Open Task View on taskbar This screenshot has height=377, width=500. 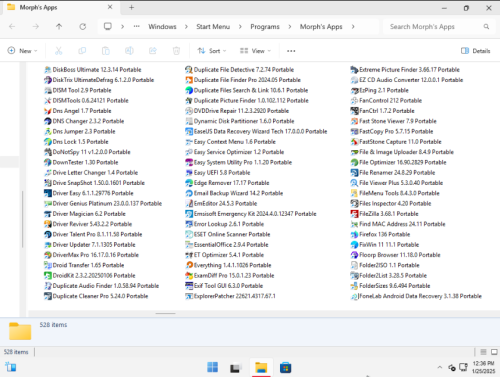click(236, 367)
